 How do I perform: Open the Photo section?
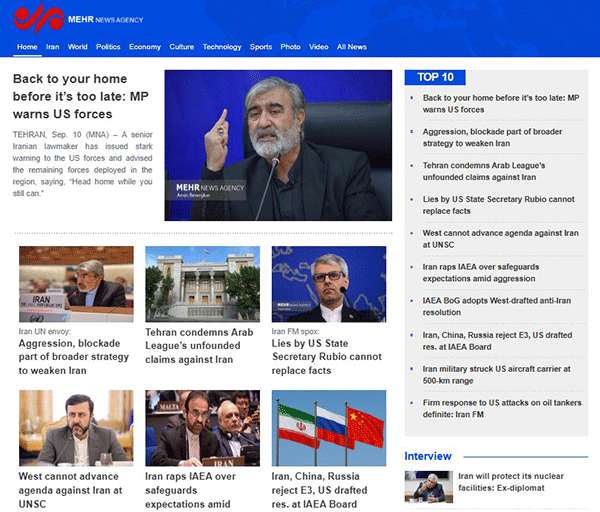click(x=290, y=47)
